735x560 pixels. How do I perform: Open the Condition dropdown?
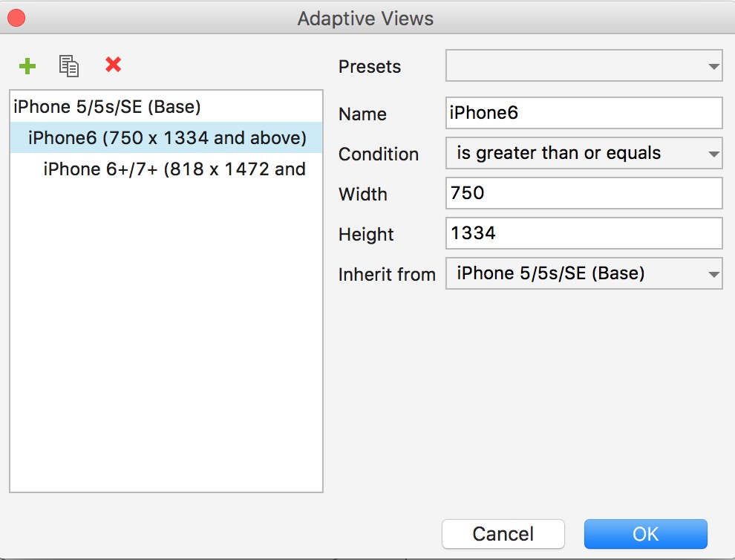pos(584,154)
